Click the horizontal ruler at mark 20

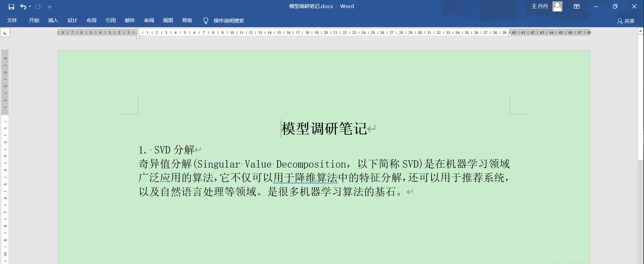(326, 33)
